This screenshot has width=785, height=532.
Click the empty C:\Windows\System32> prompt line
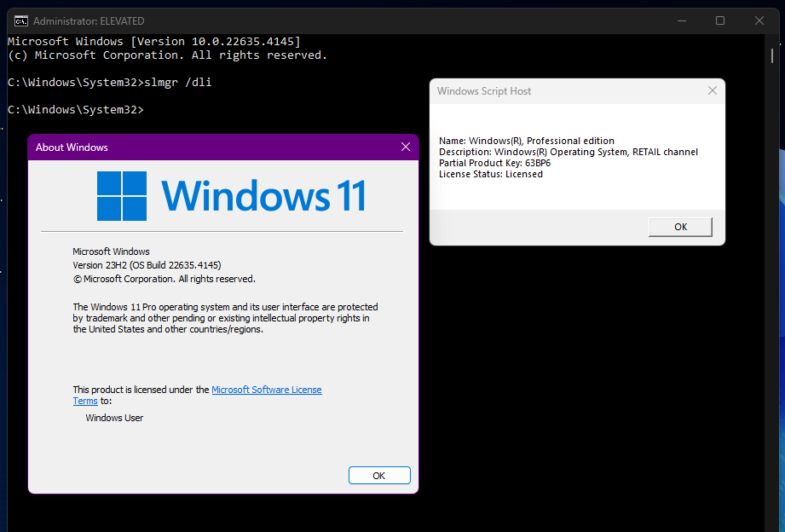coord(76,110)
